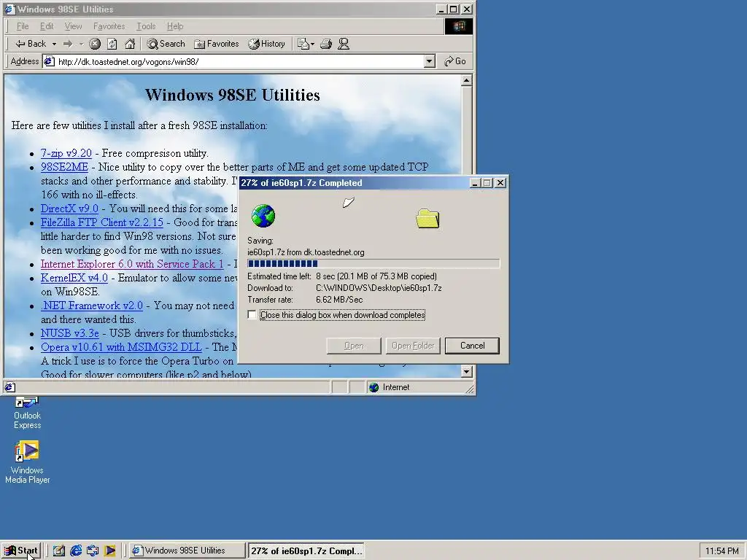Open Opera v10.61 with MSIMG32 DLL link
Viewport: 747px width, 560px height.
coord(121,346)
